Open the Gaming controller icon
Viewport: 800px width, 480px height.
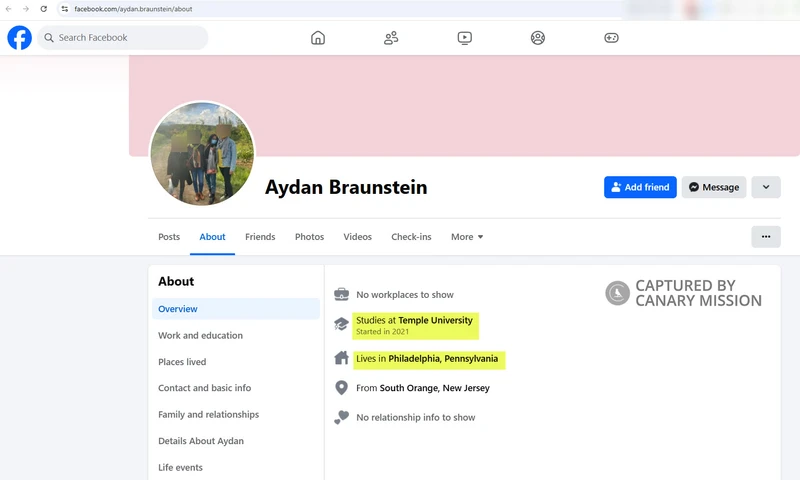pos(611,38)
